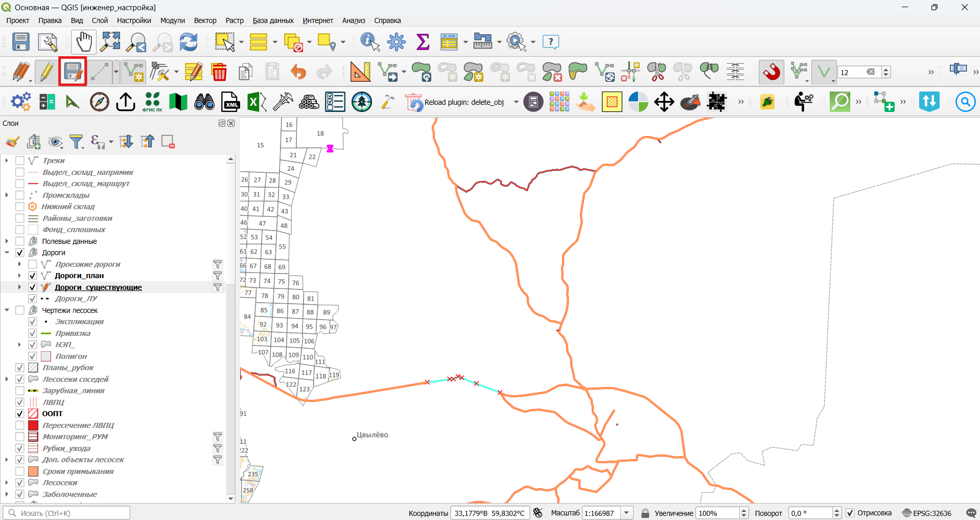Click filter icon beside Мониторинг_РУМ layer
980x520 pixels.
click(x=218, y=437)
